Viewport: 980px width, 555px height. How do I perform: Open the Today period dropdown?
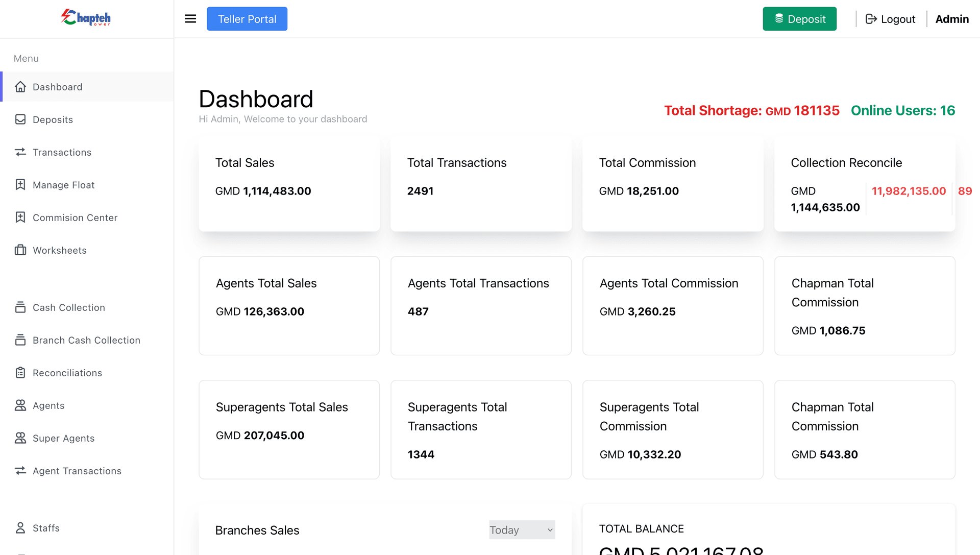click(x=522, y=530)
